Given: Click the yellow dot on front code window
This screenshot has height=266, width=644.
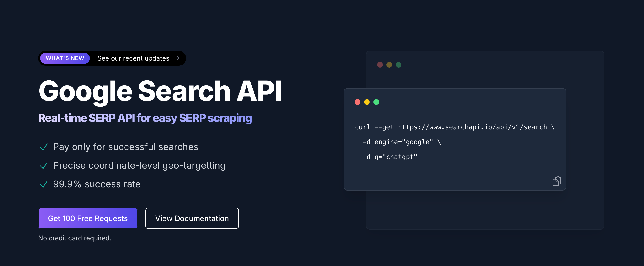Looking at the screenshot, I should coord(367,102).
